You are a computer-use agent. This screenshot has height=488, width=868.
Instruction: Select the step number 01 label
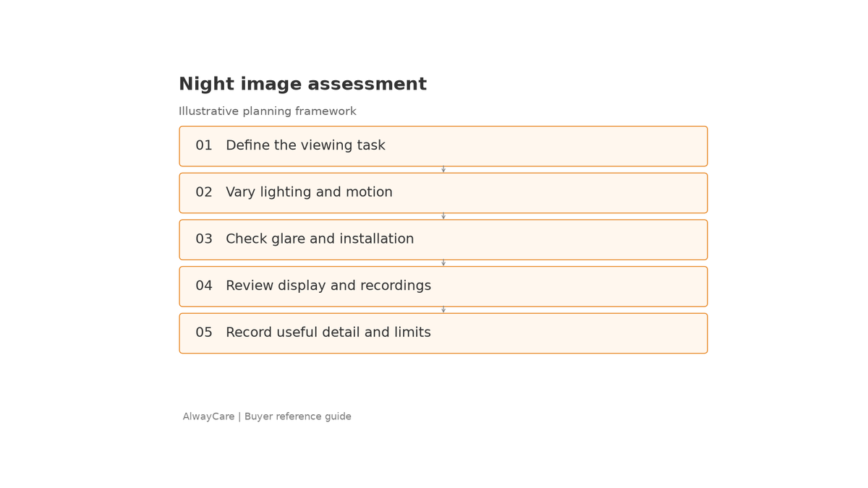[204, 146]
